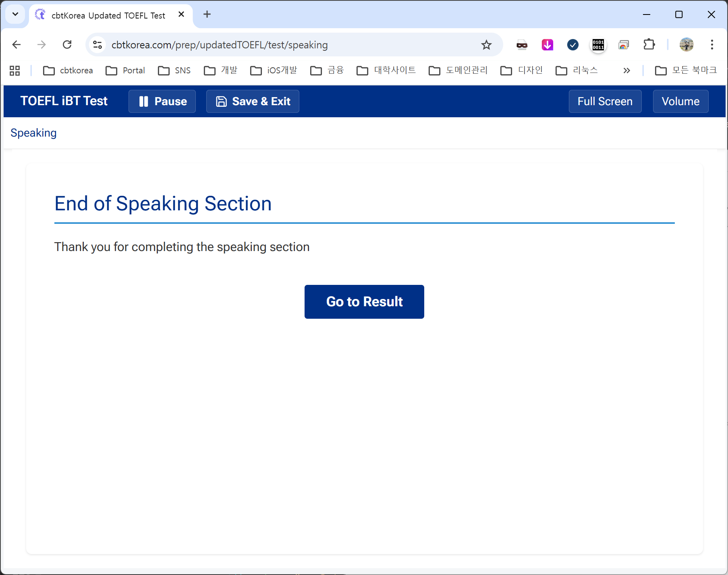The width and height of the screenshot is (728, 575).
Task: Bookmark this page with star icon
Action: pyautogui.click(x=486, y=45)
